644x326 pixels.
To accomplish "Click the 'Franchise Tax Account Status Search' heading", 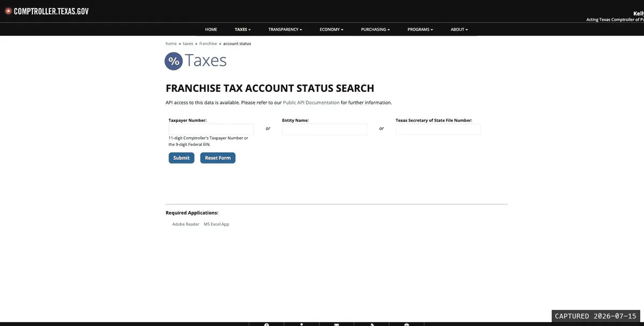I will pyautogui.click(x=270, y=88).
